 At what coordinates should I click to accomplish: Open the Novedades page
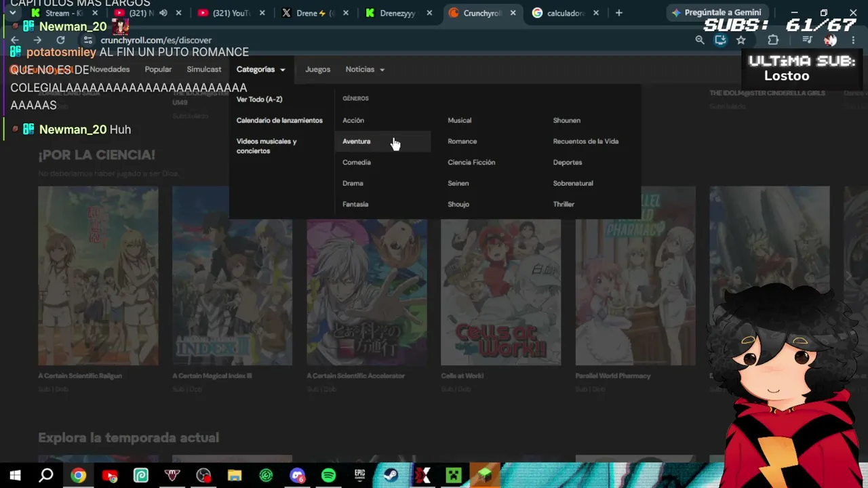(109, 69)
